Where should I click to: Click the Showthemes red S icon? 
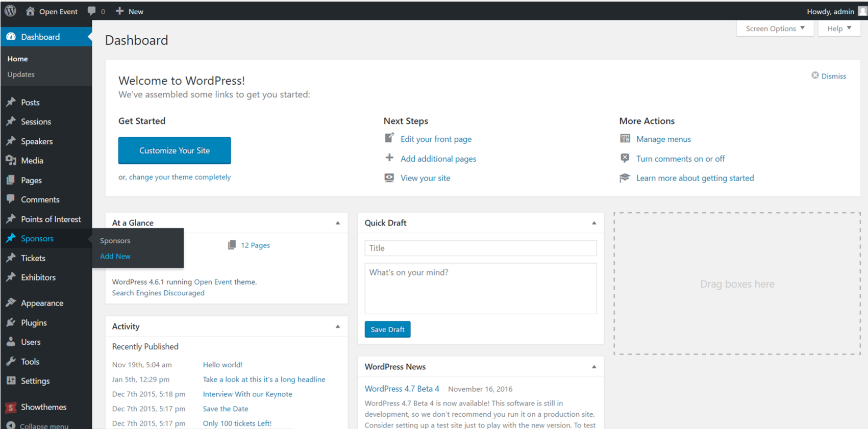click(x=11, y=407)
